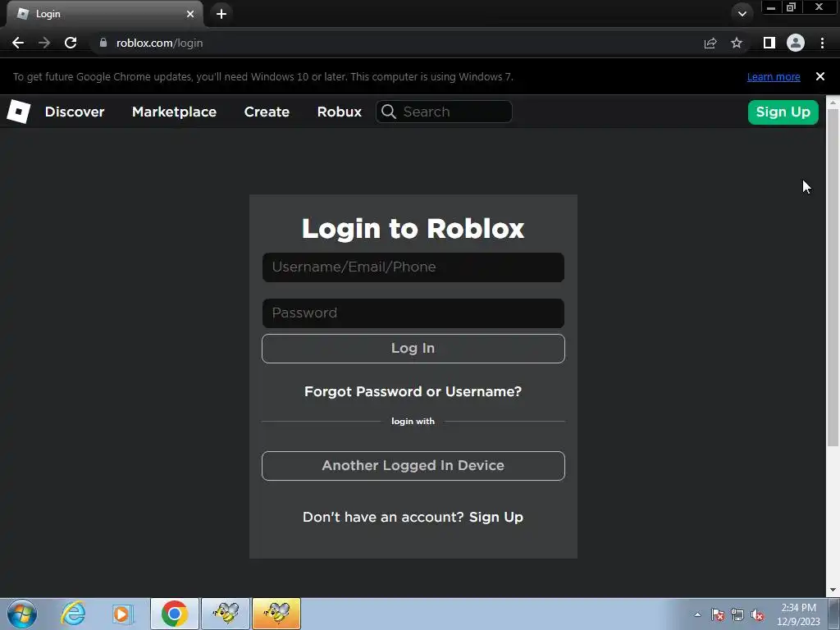The height and width of the screenshot is (630, 840).
Task: Expand the tab search chevron
Action: tap(742, 14)
